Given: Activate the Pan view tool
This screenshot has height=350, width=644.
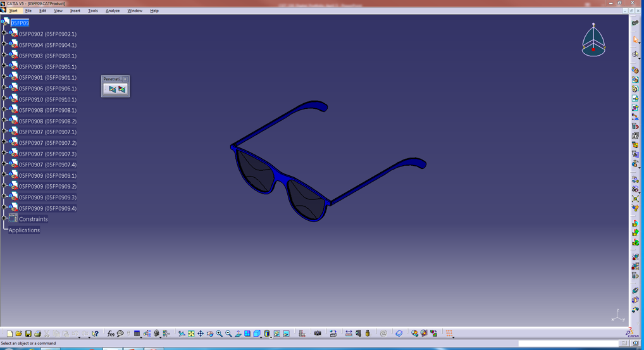Looking at the screenshot, I should point(201,334).
